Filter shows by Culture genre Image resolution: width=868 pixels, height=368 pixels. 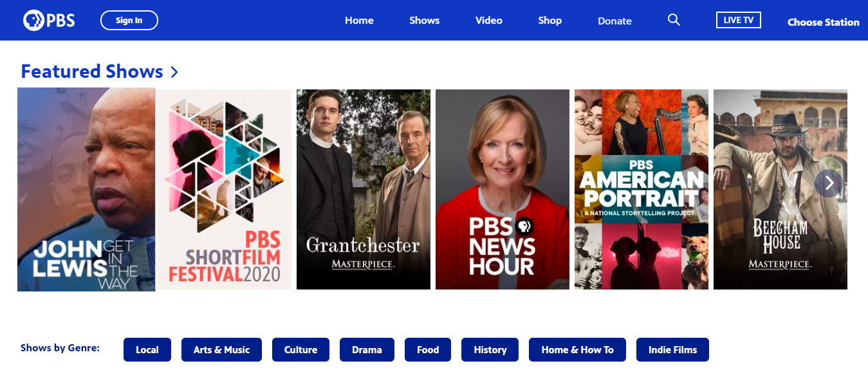coord(300,350)
